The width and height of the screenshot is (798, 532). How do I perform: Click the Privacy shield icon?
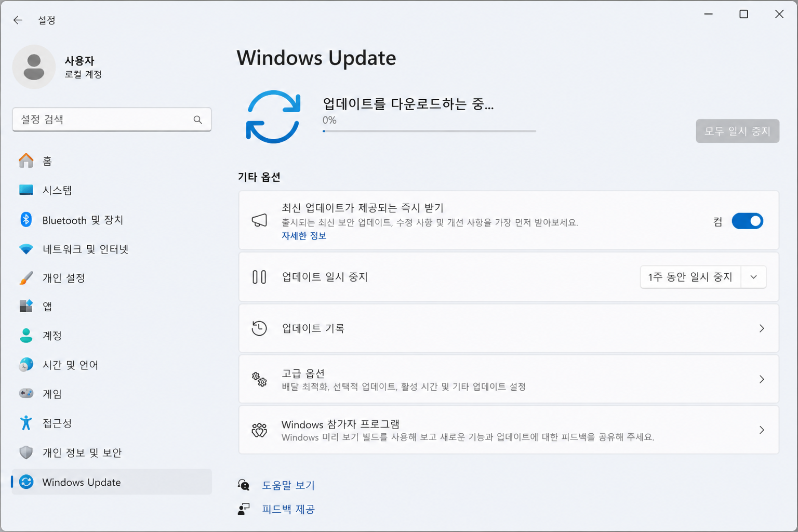click(x=26, y=453)
